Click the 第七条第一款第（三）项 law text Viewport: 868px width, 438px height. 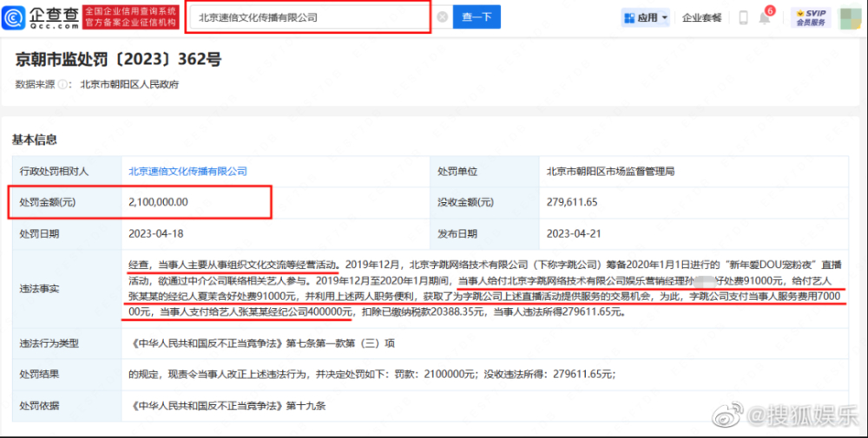[x=340, y=343]
